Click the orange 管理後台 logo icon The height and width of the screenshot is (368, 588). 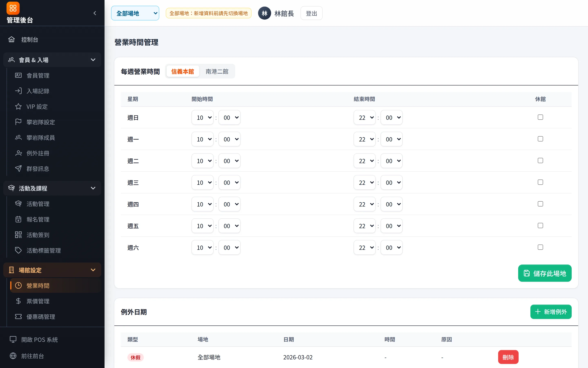tap(13, 8)
